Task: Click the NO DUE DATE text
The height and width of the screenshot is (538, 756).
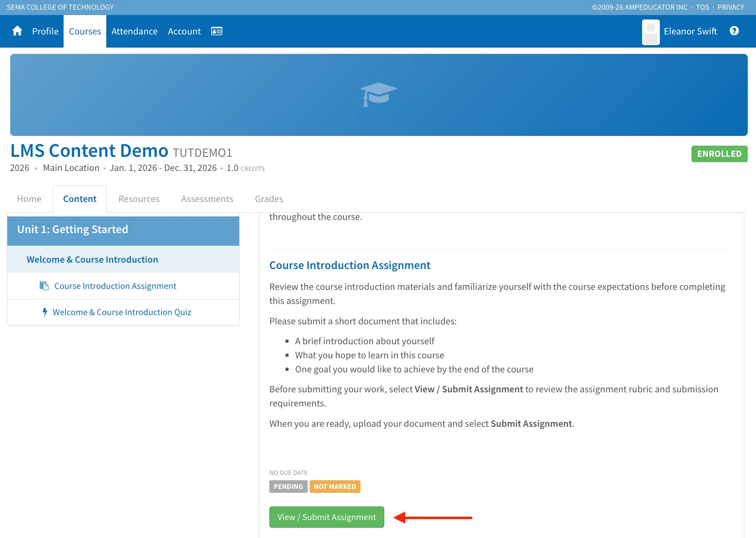Action: (x=288, y=473)
